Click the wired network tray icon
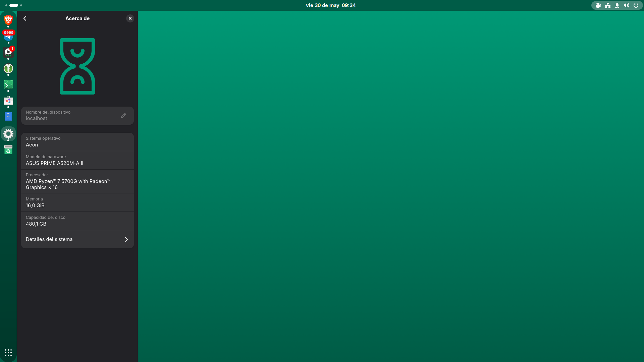The width and height of the screenshot is (644, 362). coord(608,5)
